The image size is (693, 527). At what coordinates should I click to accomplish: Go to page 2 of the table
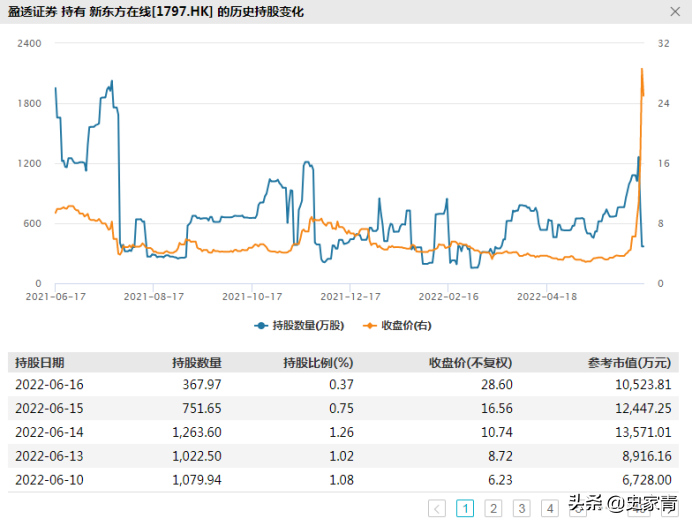click(493, 508)
